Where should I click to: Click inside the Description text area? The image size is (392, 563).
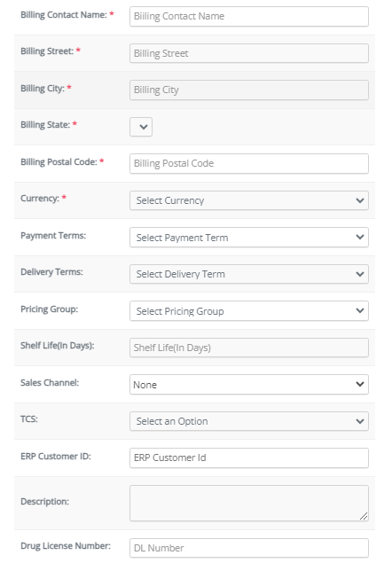click(x=248, y=503)
